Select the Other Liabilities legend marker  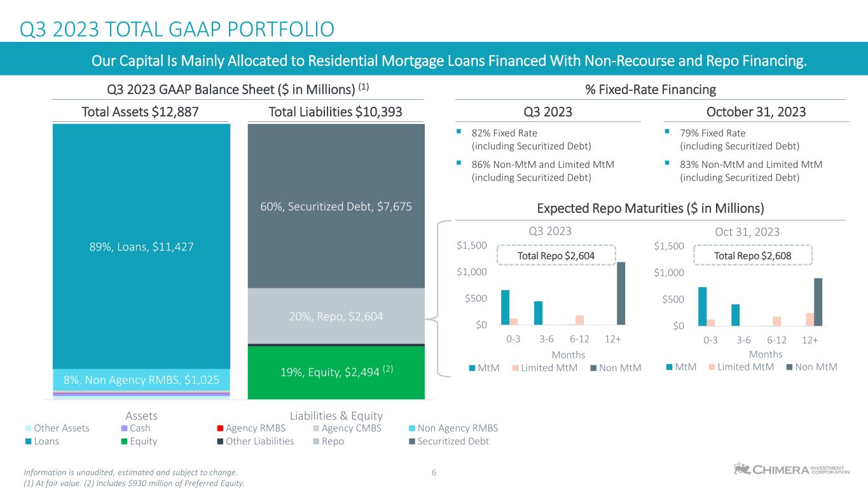pos(220,442)
